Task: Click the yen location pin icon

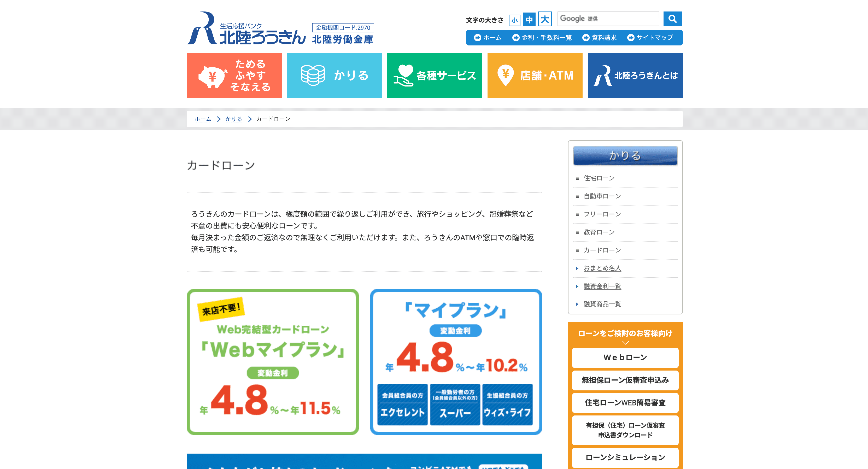Action: click(x=506, y=75)
